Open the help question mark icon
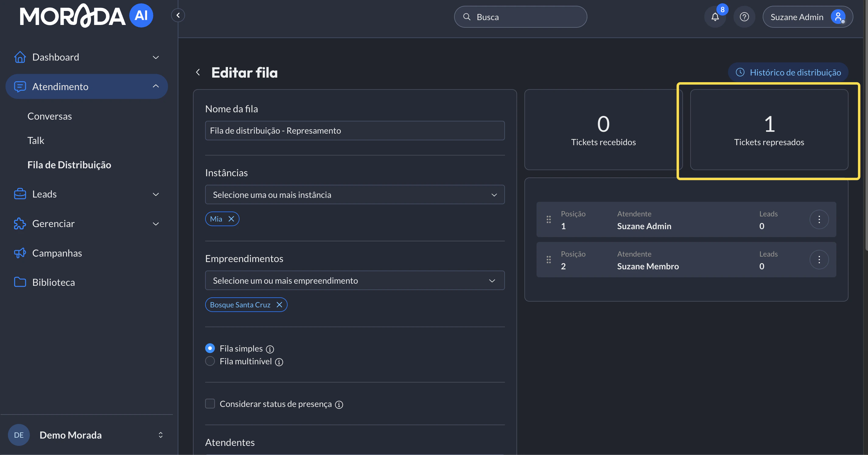Screen dimensions: 868x455 tap(744, 17)
